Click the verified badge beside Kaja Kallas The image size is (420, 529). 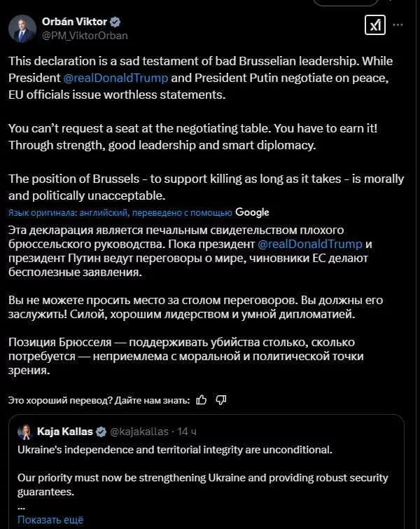tap(101, 431)
